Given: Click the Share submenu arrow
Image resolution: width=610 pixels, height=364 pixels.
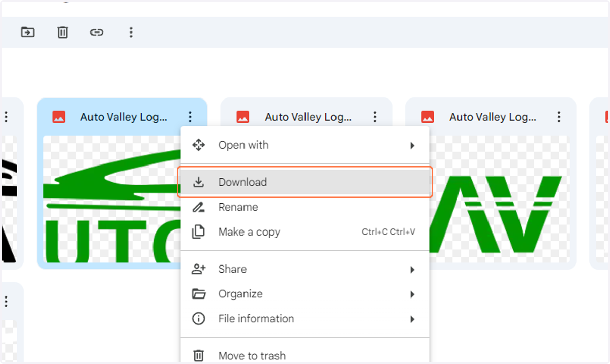Looking at the screenshot, I should point(412,270).
